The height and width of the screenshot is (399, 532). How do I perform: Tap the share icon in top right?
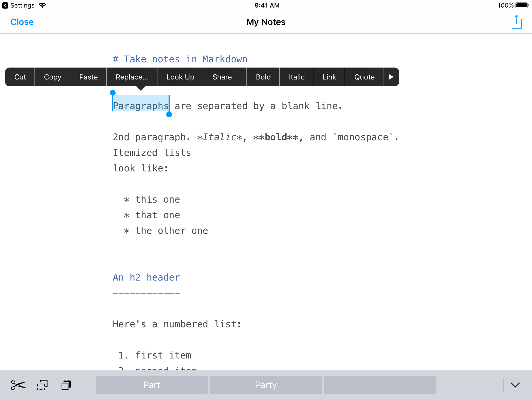(516, 22)
